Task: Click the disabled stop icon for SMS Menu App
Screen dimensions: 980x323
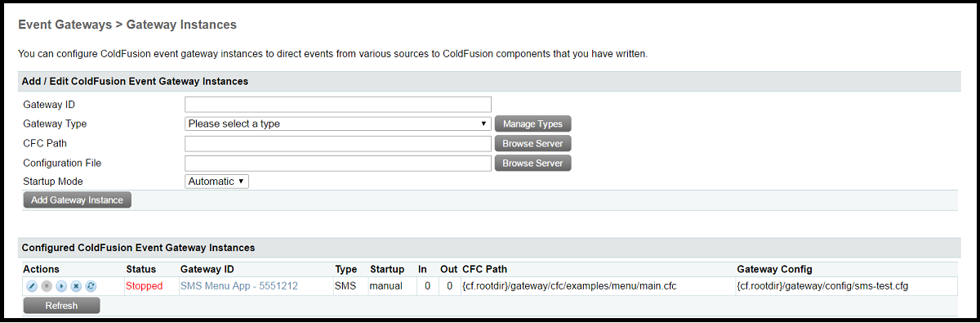Action: coord(47,286)
